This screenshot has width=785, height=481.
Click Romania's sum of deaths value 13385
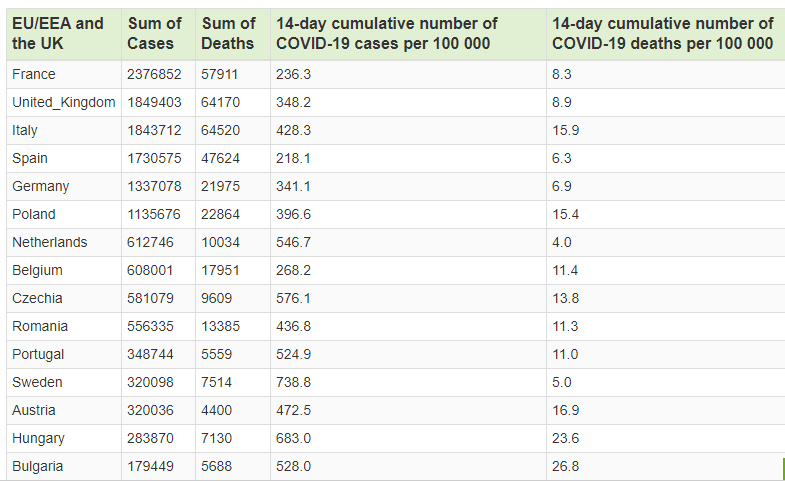click(x=221, y=326)
